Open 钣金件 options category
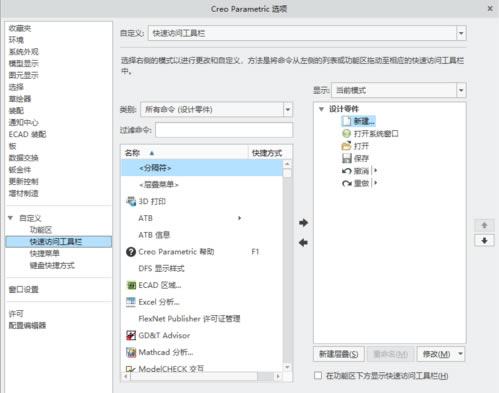 20,170
